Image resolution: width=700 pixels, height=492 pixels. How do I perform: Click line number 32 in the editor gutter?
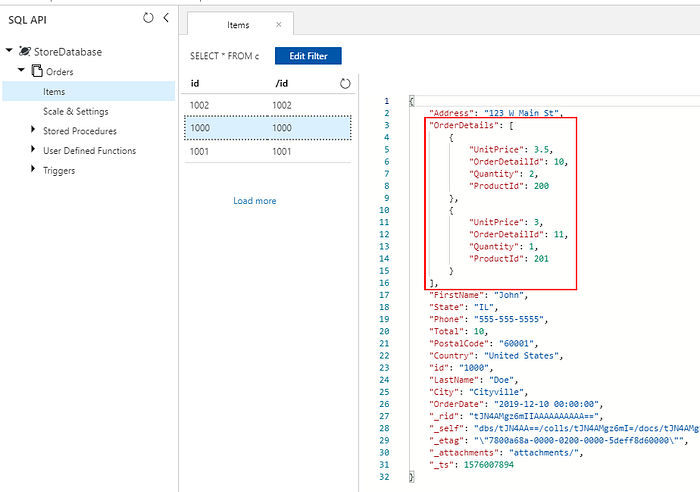(x=384, y=477)
